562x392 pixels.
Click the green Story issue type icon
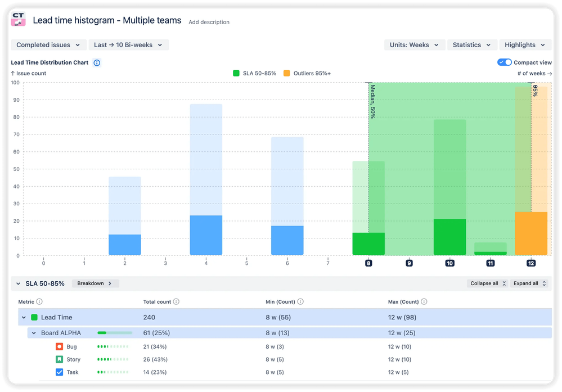click(x=60, y=359)
